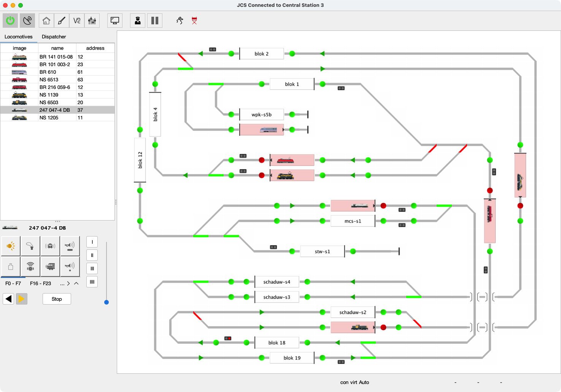Toggle the cab sound function button
Screen dimensions: 561x392
50,246
